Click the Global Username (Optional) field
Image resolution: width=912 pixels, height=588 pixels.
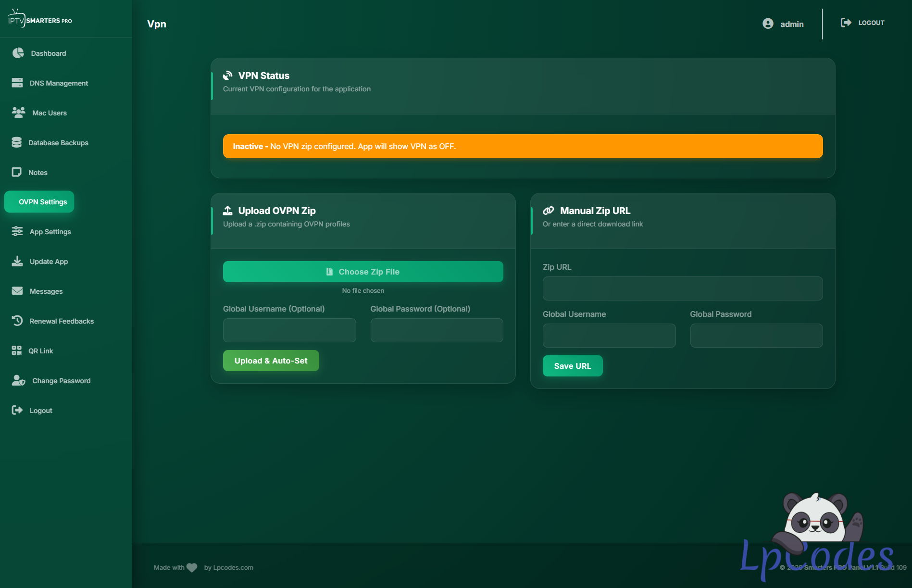289,330
